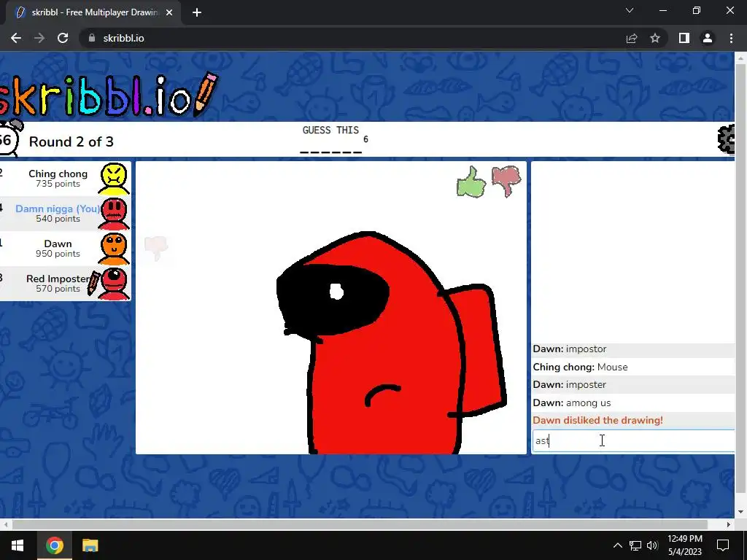Select Dawn player row
Image resolution: width=747 pixels, height=560 pixels.
pos(65,249)
